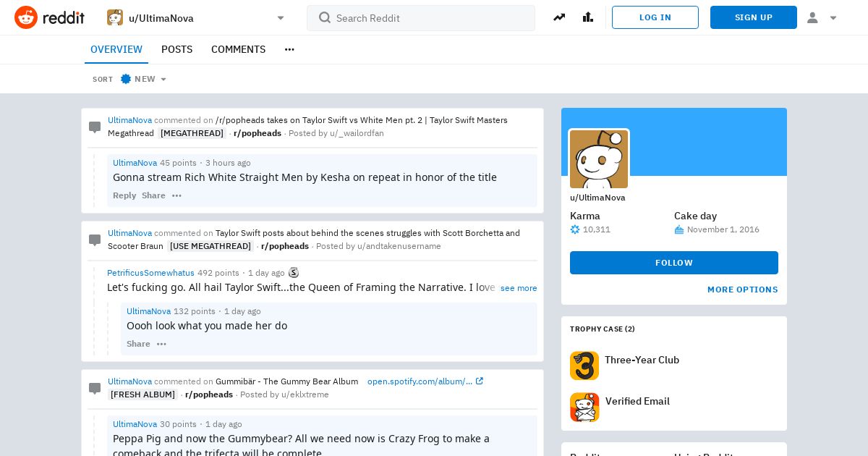
Task: Open More Options in profile card
Action: [x=743, y=290]
